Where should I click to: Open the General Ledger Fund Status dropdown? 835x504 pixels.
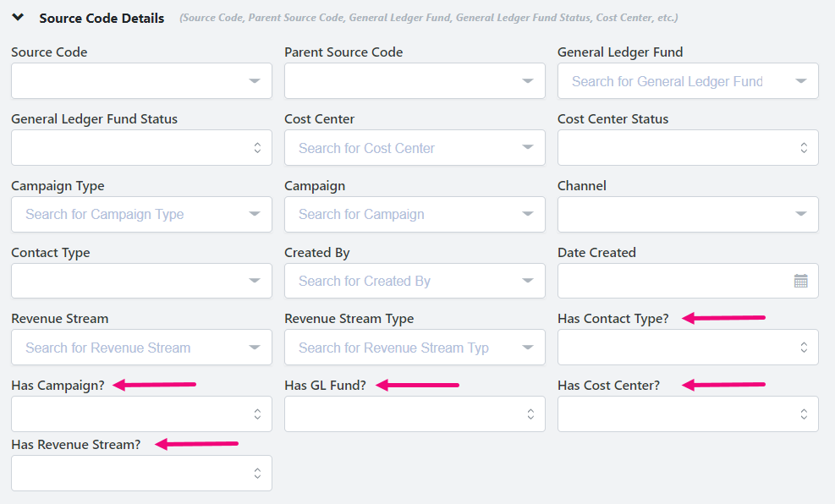point(257,147)
